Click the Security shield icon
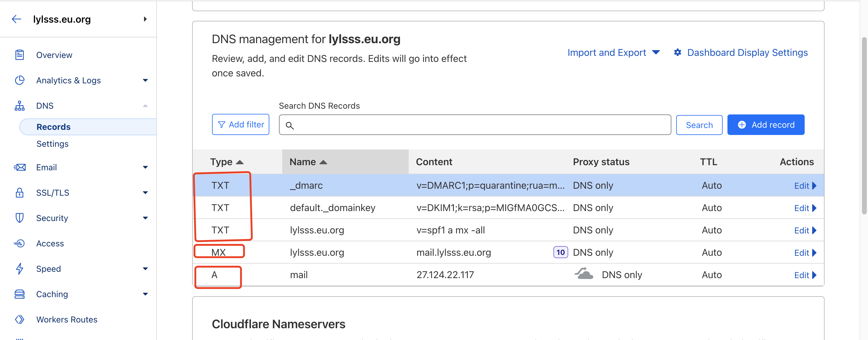 (x=20, y=218)
